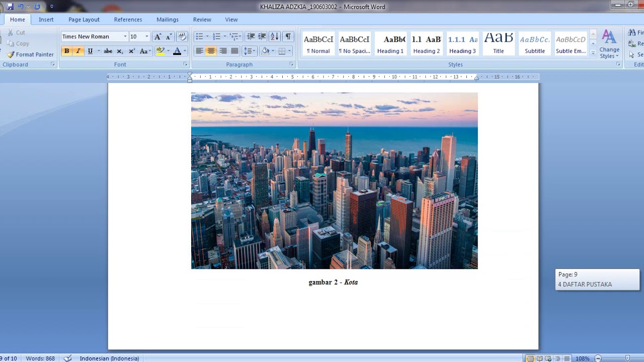The width and height of the screenshot is (644, 362).
Task: Open the underline style dropdown arrow
Action: point(99,51)
